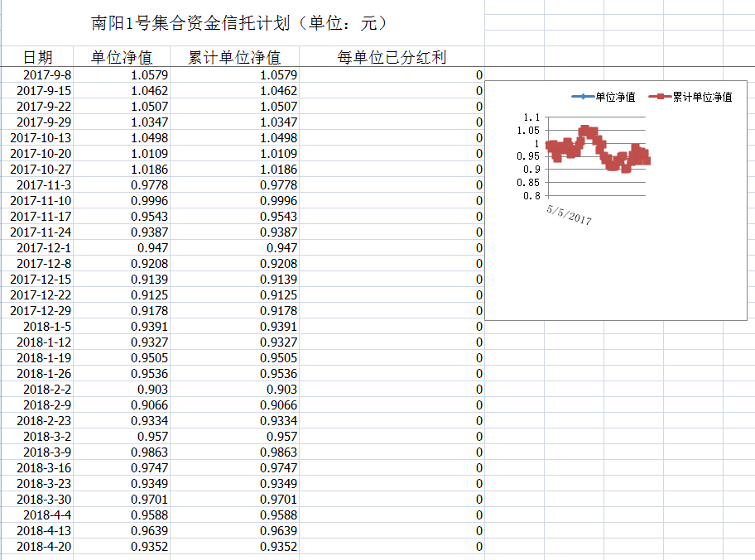The image size is (755, 560).
Task: Select the 累计单位净值 legend entry in chart
Action: 692,97
